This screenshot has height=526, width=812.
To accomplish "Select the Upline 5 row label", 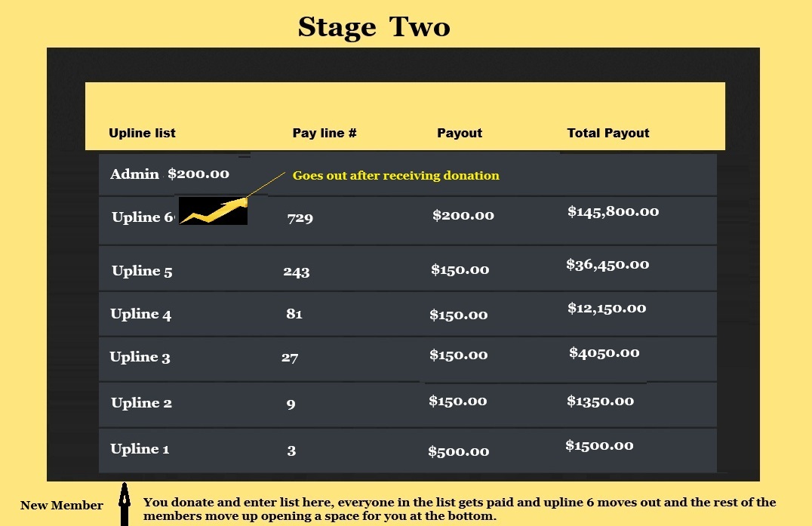I will pos(142,271).
